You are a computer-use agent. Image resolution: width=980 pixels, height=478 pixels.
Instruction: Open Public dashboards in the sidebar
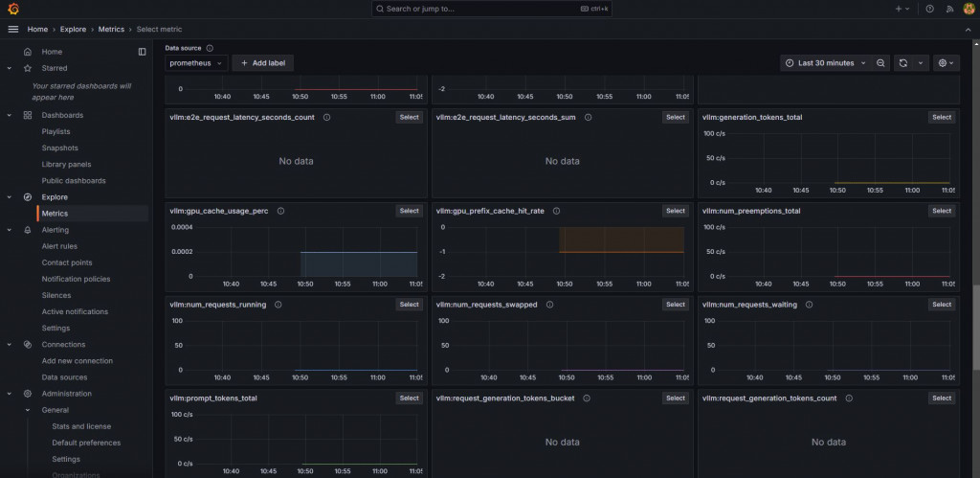[x=74, y=181]
